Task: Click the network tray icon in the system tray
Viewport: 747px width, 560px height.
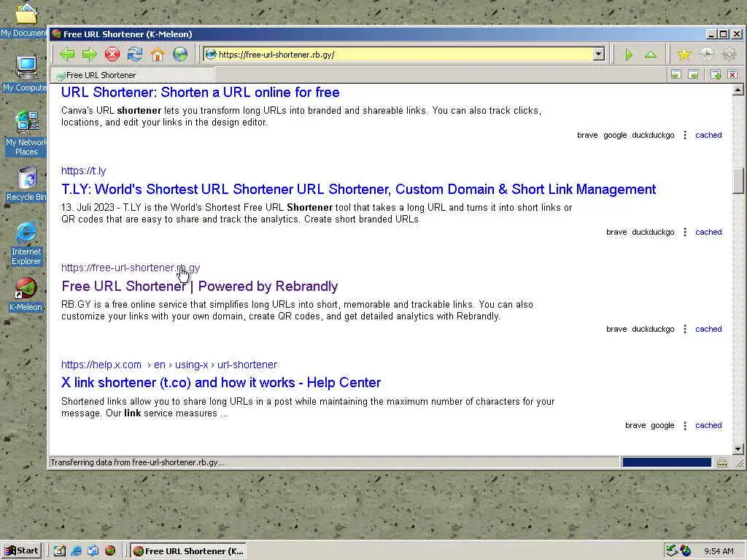Action: click(672, 551)
